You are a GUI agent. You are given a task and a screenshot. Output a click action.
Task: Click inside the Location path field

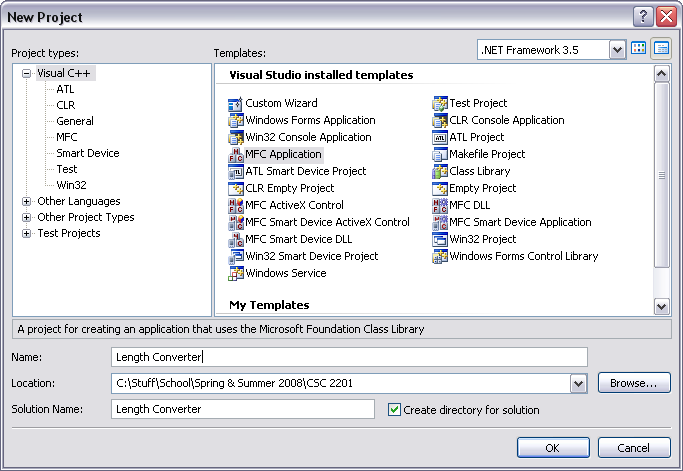coord(341,383)
